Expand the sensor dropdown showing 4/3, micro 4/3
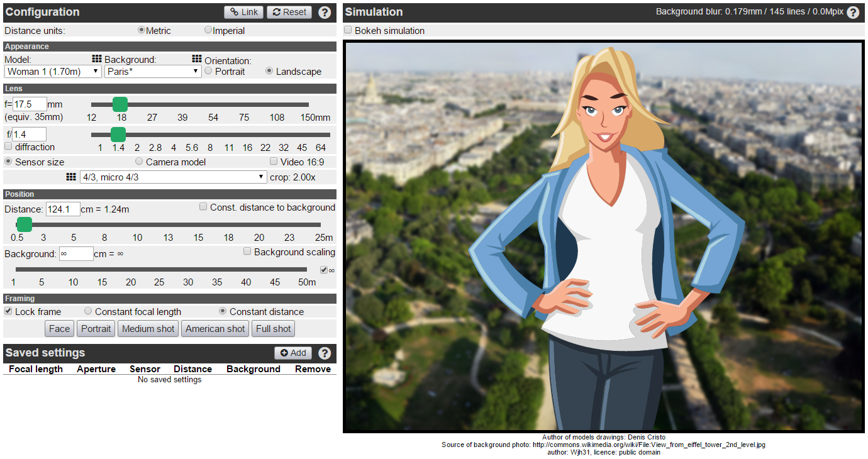 pos(174,177)
